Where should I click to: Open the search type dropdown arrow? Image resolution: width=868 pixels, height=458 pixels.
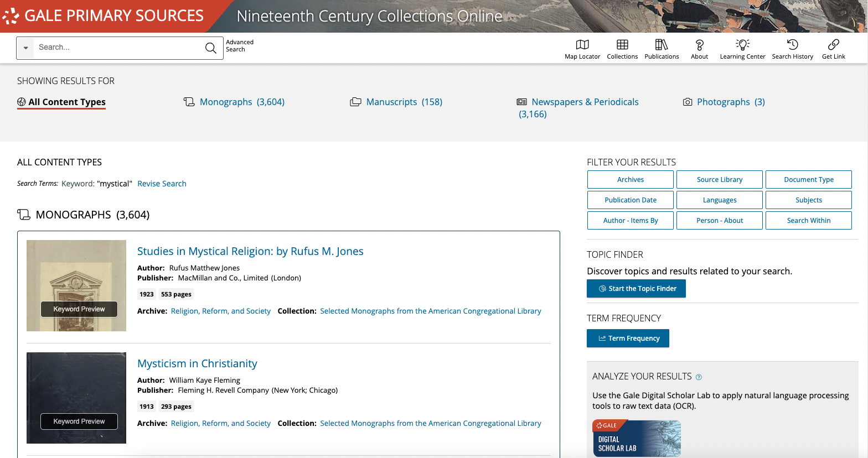click(25, 48)
